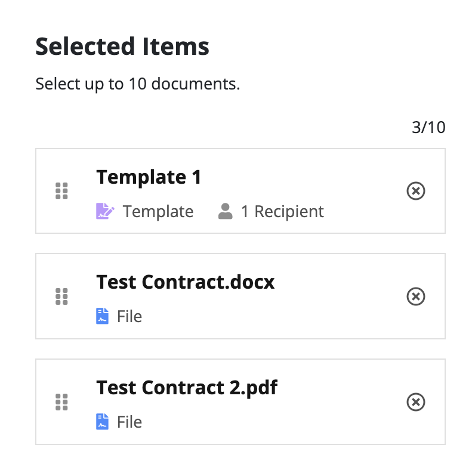
Task: Click drag handle for Test Contract 2.pdf
Action: click(61, 402)
